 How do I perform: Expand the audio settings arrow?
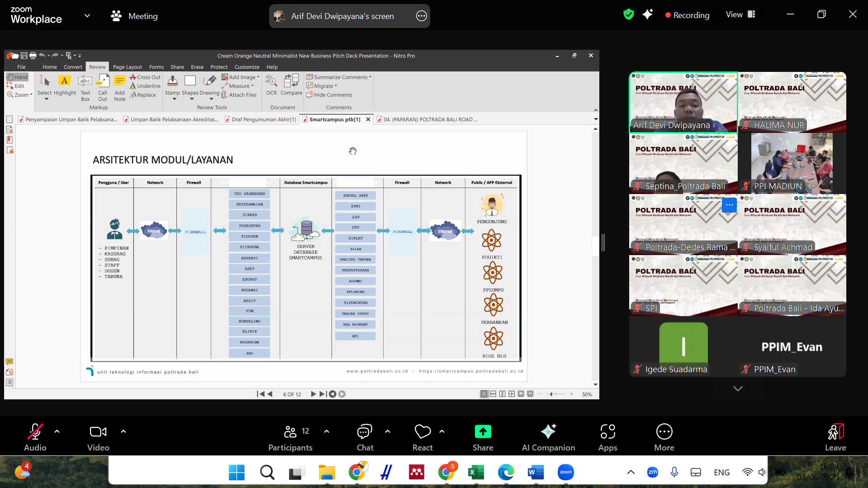pyautogui.click(x=57, y=431)
